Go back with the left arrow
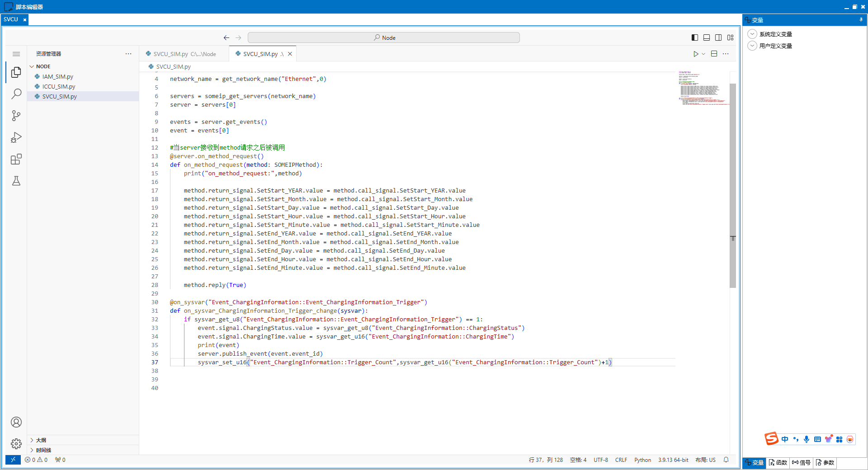Screen dimensions: 868x470 coord(226,38)
